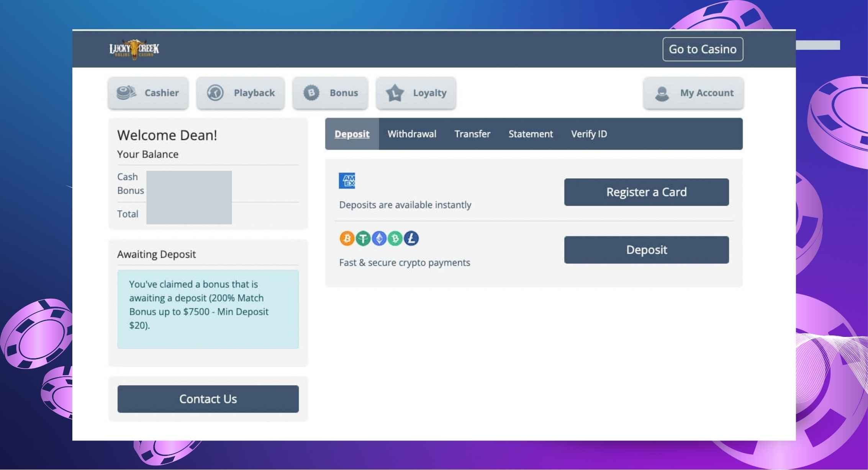The image size is (868, 470).
Task: Click 'Fast & secure crypto payments' text
Action: 405,263
